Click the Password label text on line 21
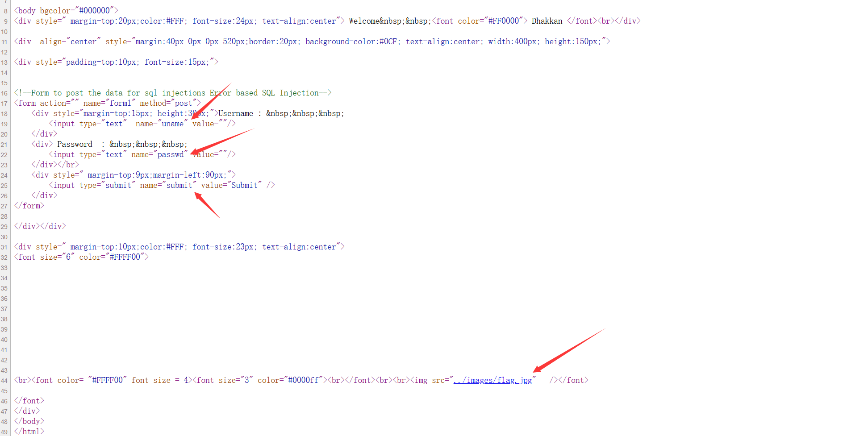The image size is (868, 436). point(74,144)
